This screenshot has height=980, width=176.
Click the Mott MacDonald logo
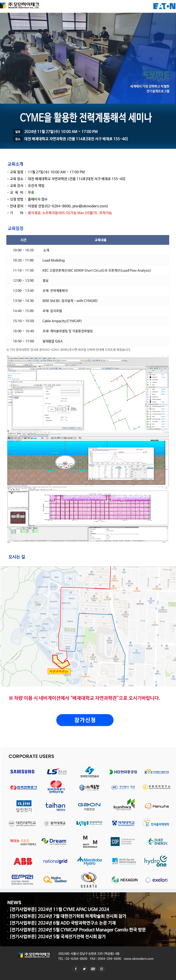click(90, 842)
